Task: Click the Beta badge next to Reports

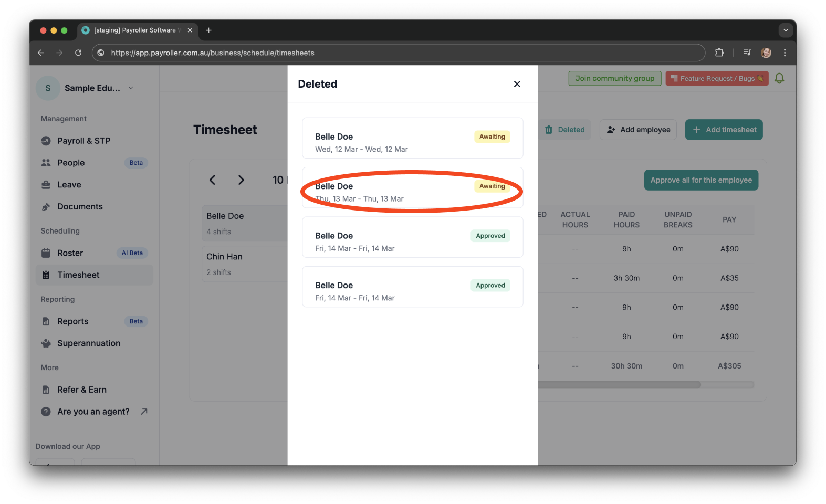Action: [136, 321]
